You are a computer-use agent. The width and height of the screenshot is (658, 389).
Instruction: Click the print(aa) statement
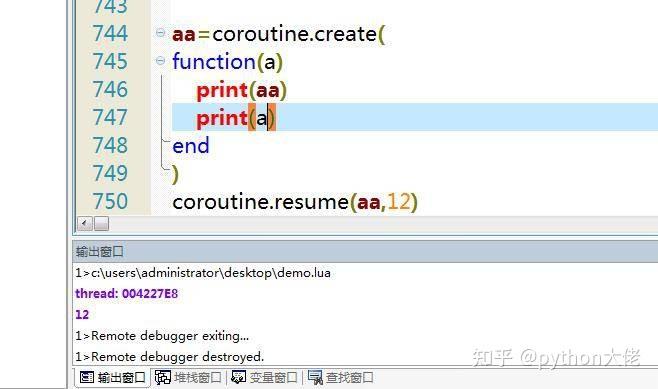click(x=242, y=90)
